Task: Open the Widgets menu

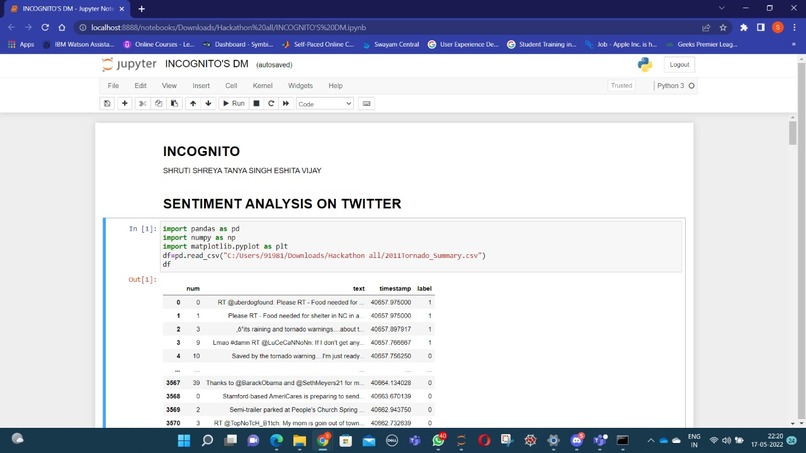Action: [300, 86]
